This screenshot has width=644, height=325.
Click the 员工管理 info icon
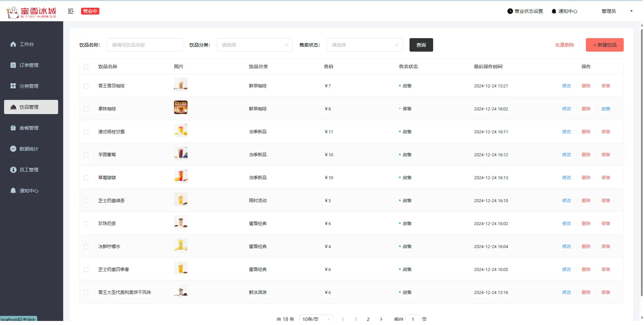[13, 170]
